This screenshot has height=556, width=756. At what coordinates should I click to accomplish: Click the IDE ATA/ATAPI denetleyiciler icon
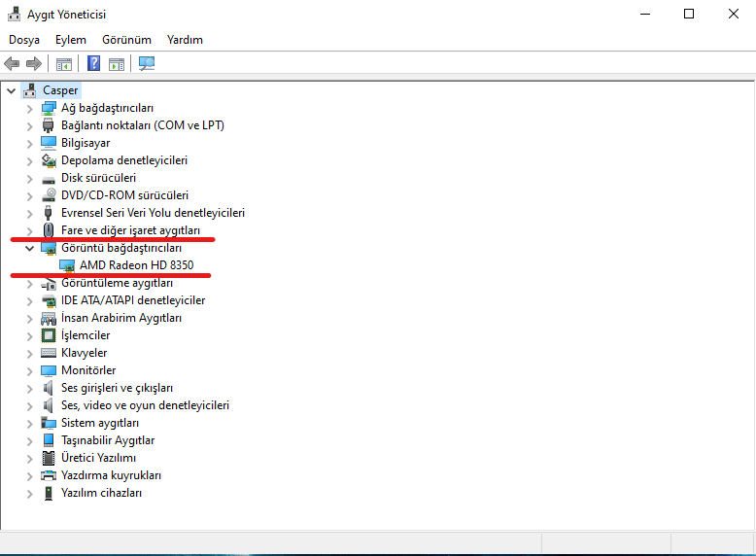coord(49,301)
